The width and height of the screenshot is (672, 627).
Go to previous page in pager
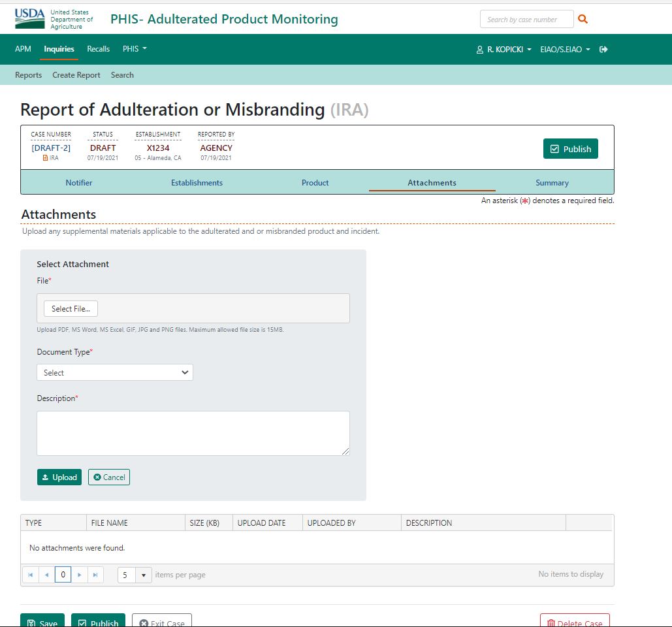(46, 575)
